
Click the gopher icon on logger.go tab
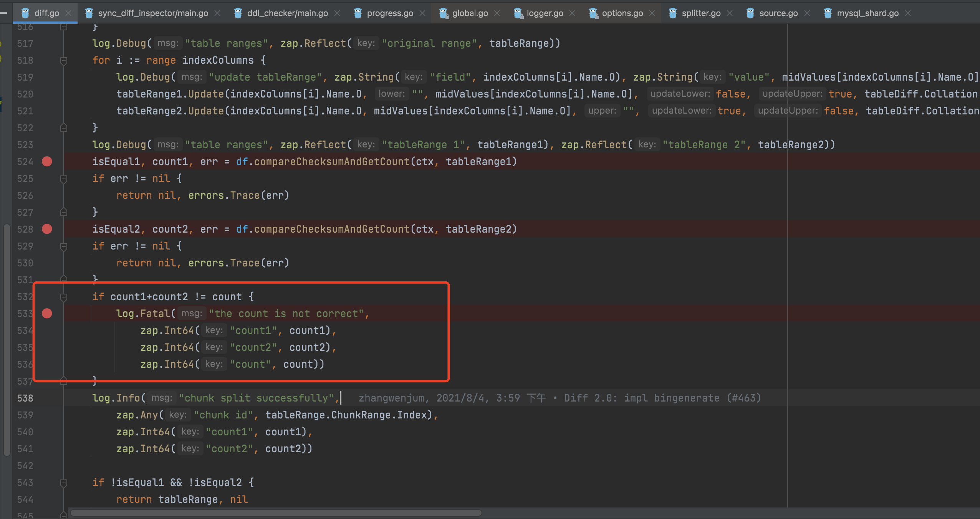click(518, 13)
